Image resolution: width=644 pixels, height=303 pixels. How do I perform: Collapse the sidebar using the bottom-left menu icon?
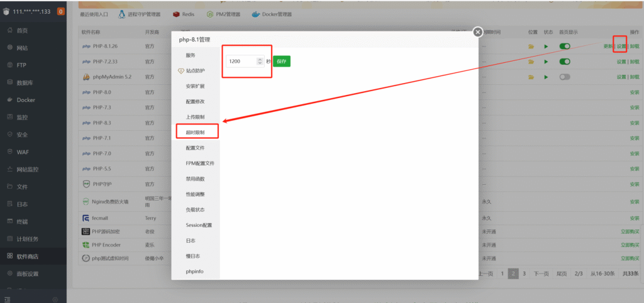pyautogui.click(x=8, y=299)
